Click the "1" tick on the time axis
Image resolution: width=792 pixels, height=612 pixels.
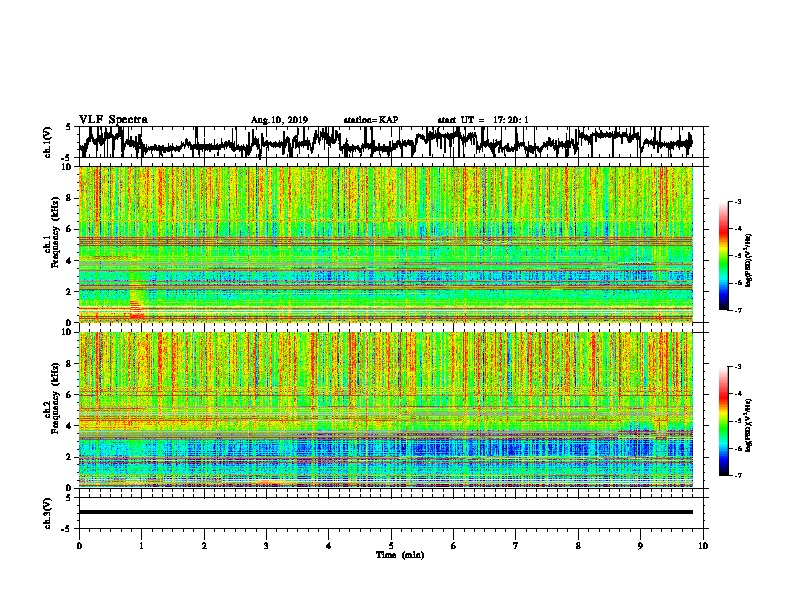click(141, 546)
